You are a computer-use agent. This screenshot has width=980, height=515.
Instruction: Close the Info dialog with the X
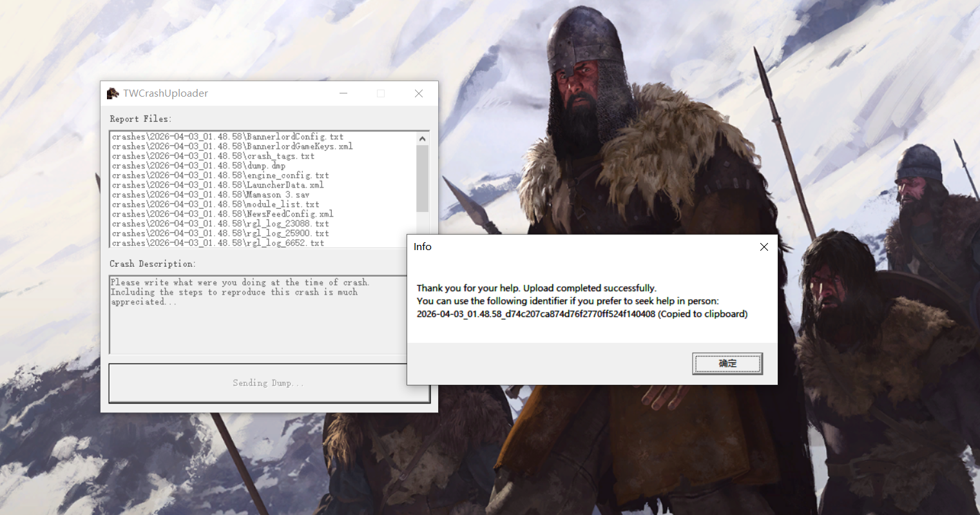(764, 247)
